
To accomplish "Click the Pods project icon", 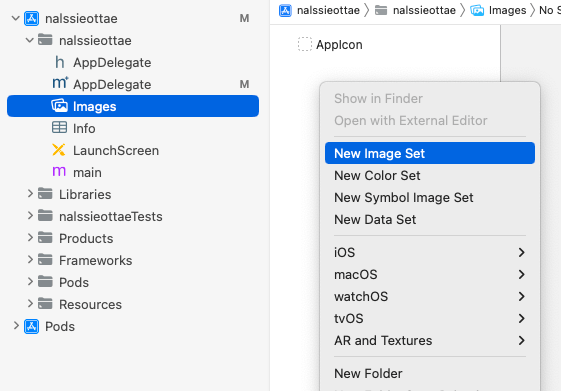I will click(x=31, y=326).
